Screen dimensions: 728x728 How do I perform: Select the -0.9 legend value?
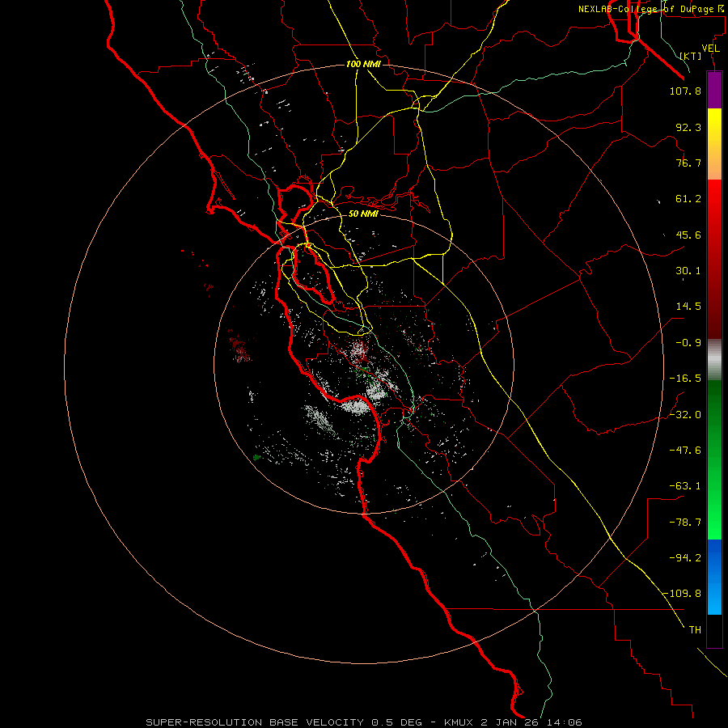coord(688,343)
